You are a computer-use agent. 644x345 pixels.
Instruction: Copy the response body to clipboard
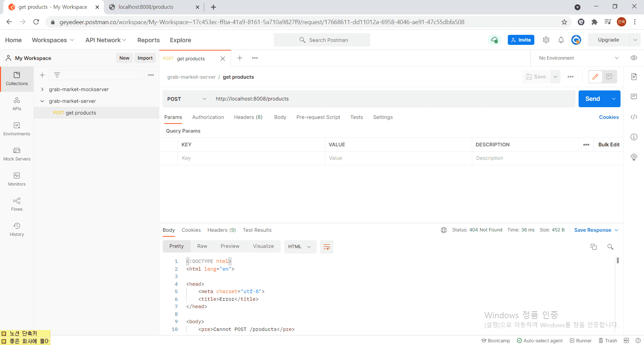(x=594, y=247)
